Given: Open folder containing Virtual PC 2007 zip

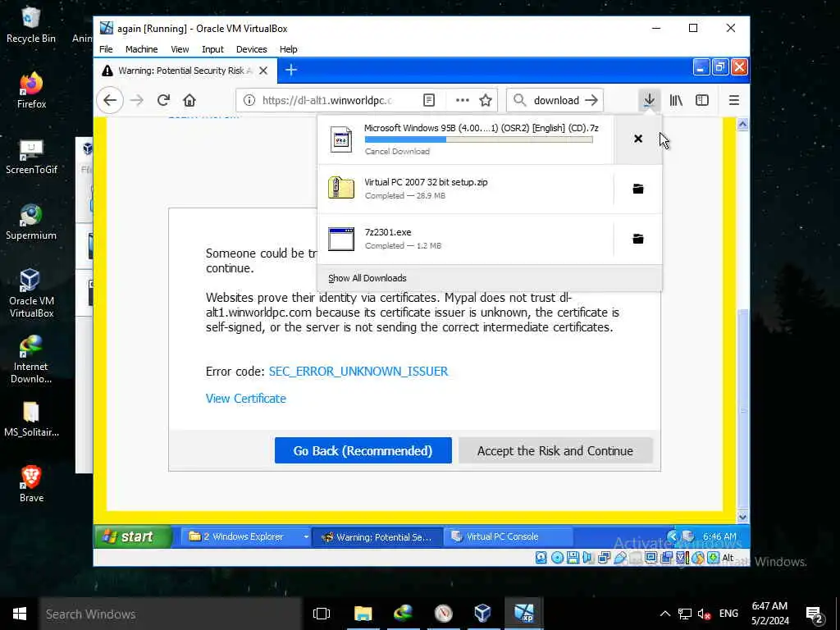Looking at the screenshot, I should [637, 189].
